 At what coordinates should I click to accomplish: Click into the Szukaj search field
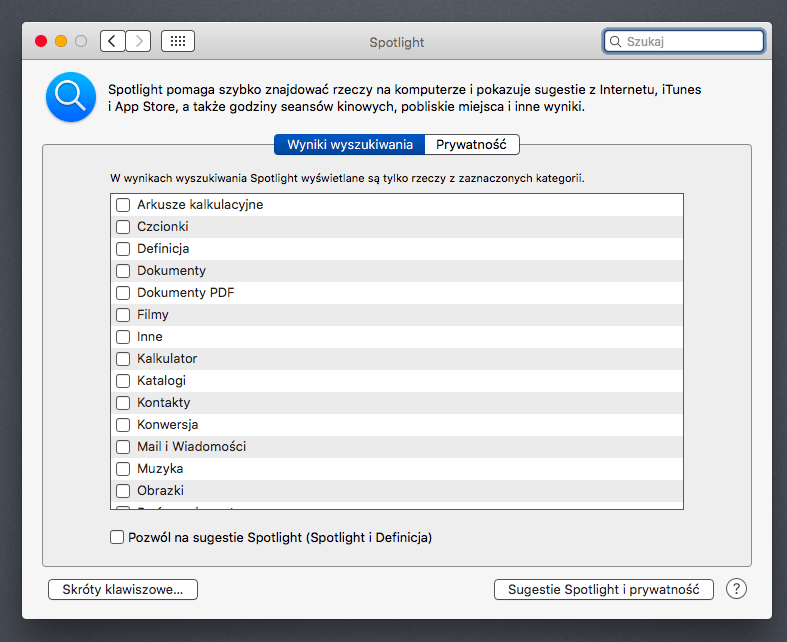[x=692, y=42]
